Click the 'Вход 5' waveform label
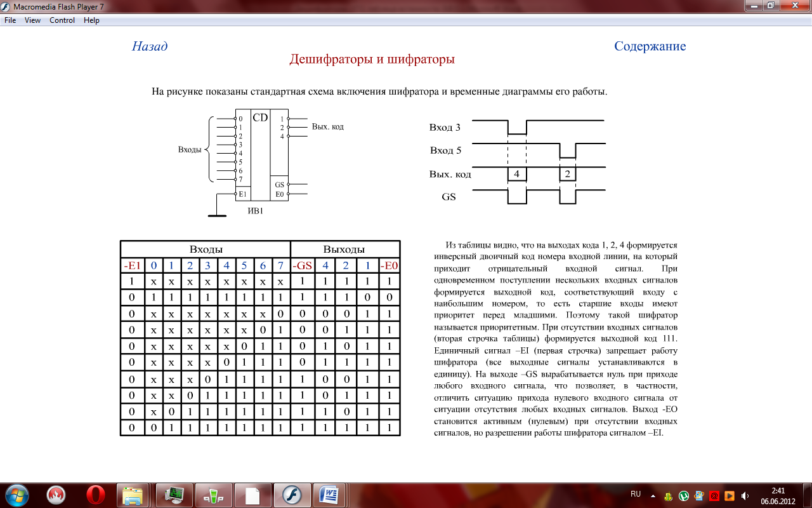The width and height of the screenshot is (812, 508). [445, 150]
